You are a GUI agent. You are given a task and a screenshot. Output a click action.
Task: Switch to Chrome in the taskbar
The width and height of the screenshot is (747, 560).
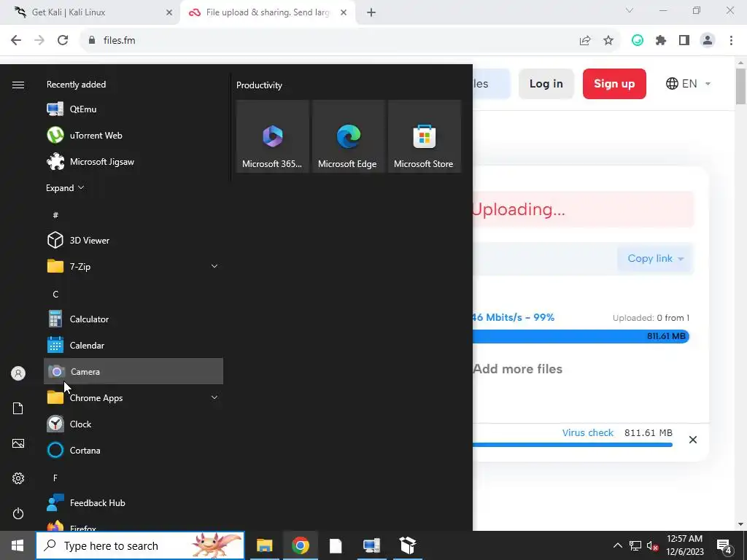[300, 545]
